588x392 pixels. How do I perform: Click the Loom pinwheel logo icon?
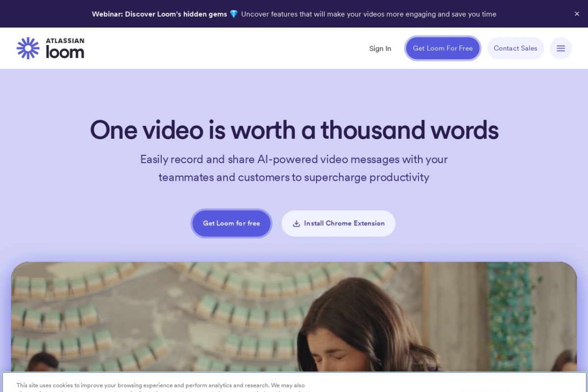[28, 48]
